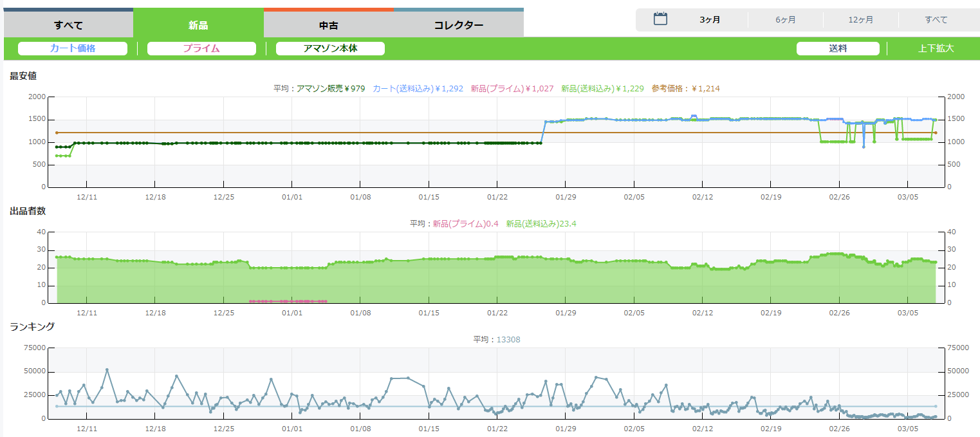980x437 pixels.
Task: Select the 6ヶ月 time range
Action: pos(786,20)
